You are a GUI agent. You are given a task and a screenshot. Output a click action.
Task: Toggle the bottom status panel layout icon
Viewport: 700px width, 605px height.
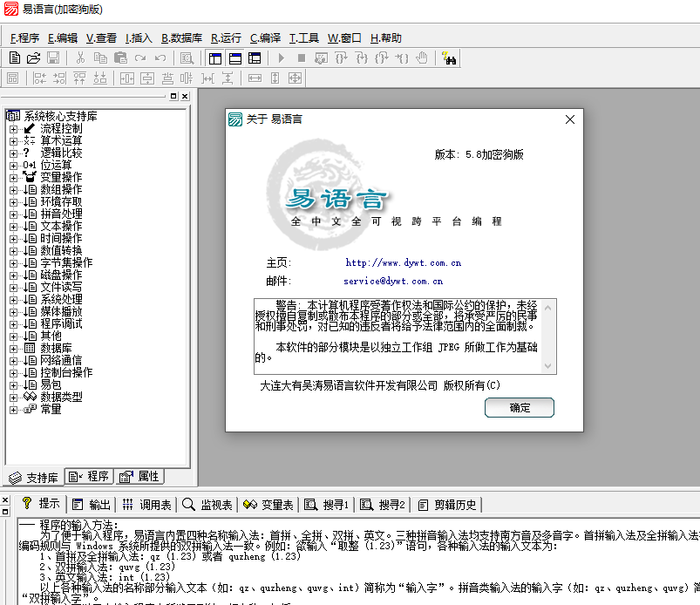(x=235, y=58)
